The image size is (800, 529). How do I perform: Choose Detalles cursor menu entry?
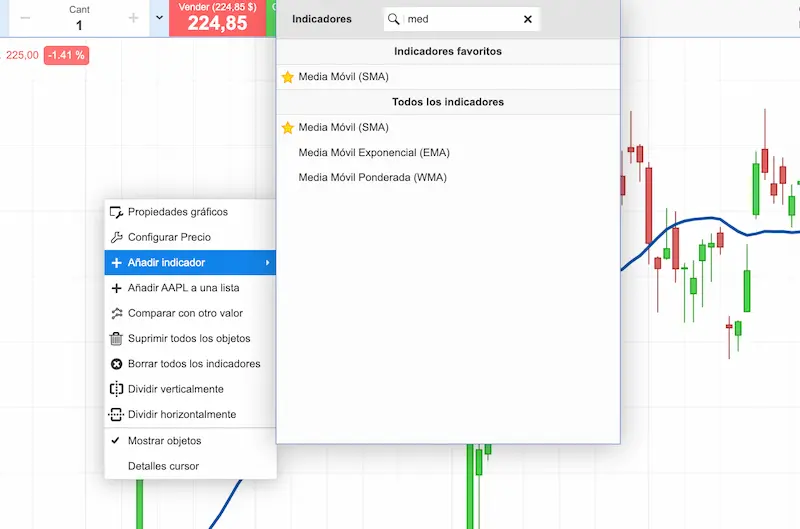163,466
